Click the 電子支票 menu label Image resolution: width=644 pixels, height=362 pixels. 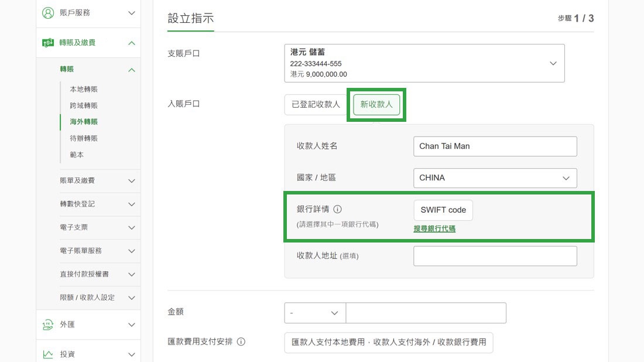pos(74,227)
